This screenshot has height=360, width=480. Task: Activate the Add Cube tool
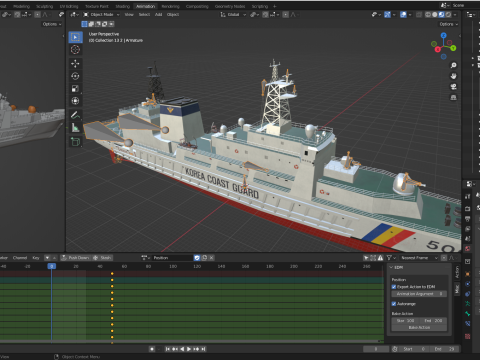tap(75, 142)
